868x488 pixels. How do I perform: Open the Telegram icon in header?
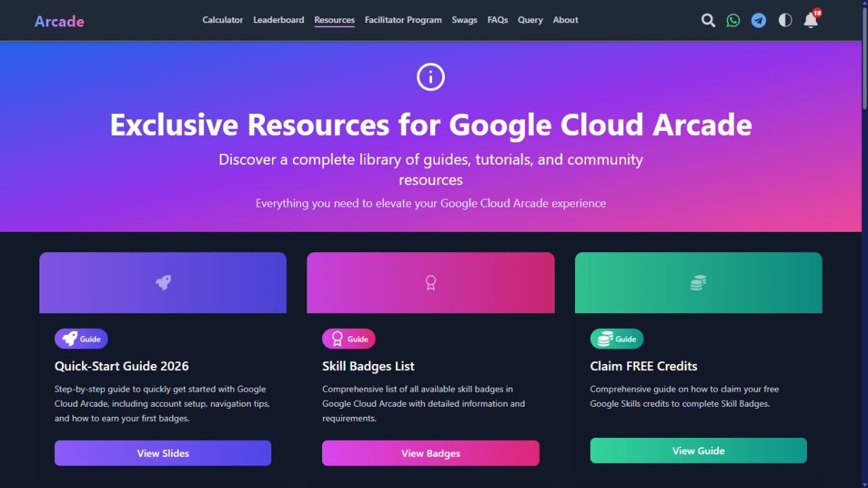[x=759, y=20]
